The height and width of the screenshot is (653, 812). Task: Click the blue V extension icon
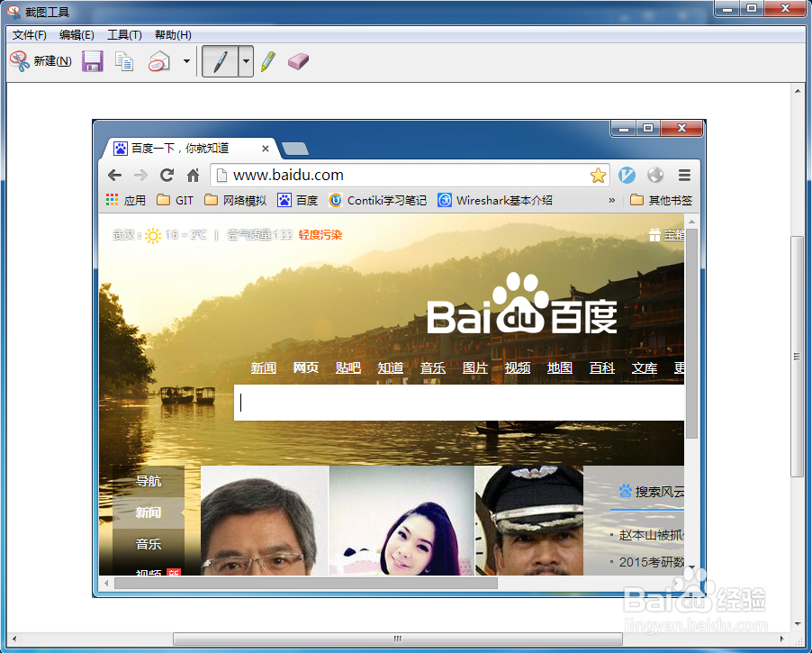pos(627,175)
